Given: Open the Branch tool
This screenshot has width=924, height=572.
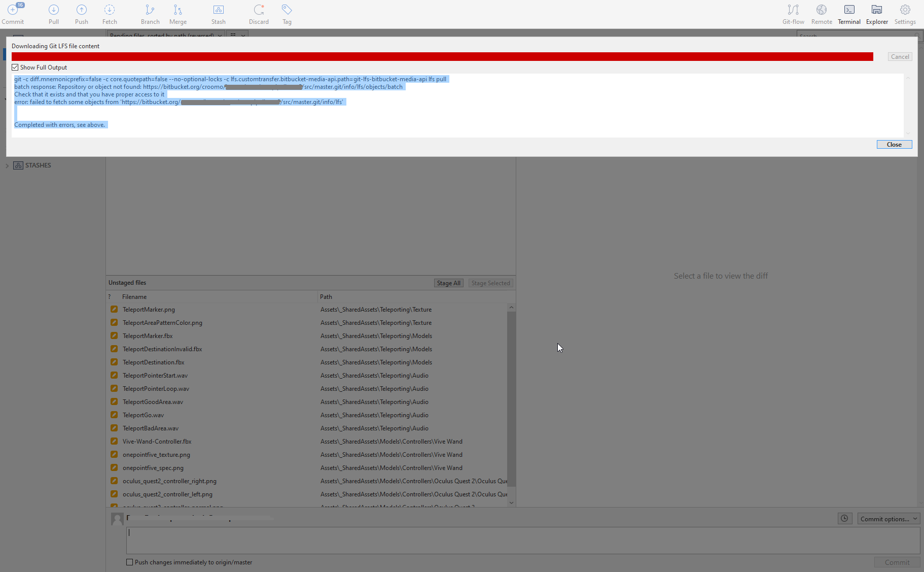Looking at the screenshot, I should pyautogui.click(x=150, y=14).
